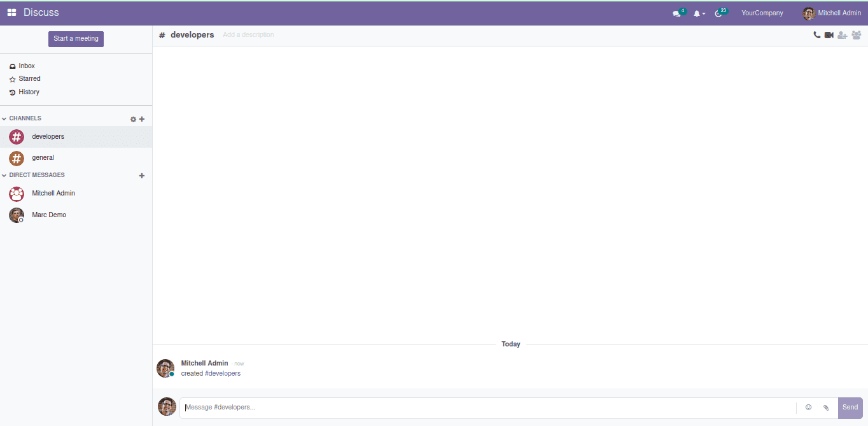Click the invite users icon

click(x=842, y=35)
